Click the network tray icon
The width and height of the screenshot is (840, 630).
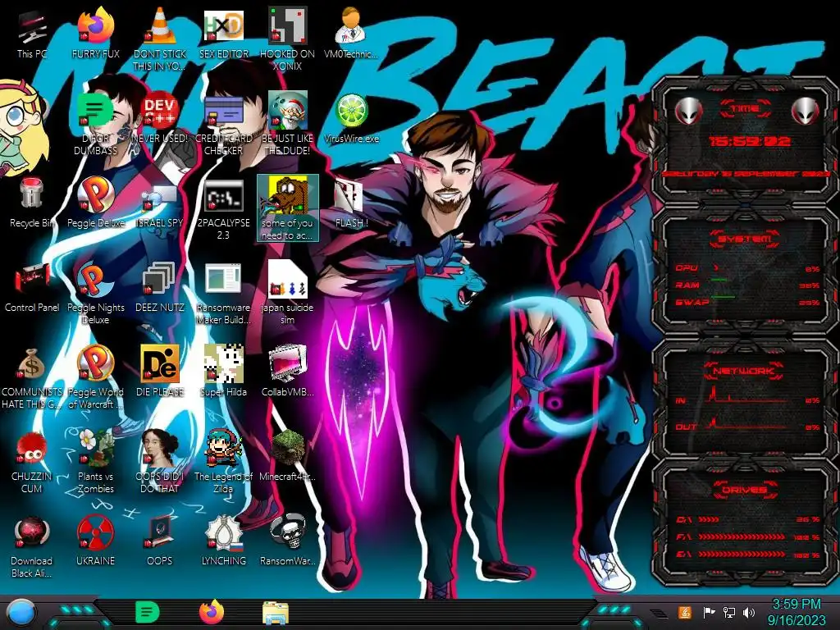(728, 612)
